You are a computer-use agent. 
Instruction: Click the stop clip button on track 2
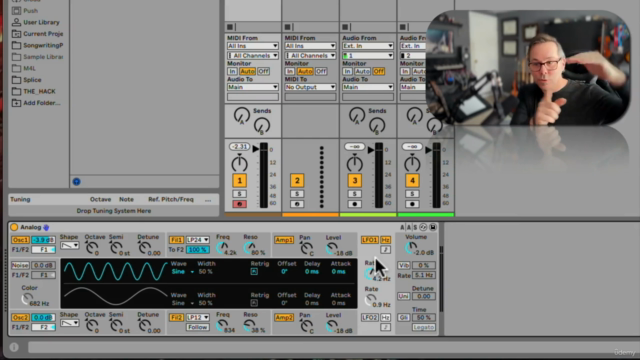point(288,27)
